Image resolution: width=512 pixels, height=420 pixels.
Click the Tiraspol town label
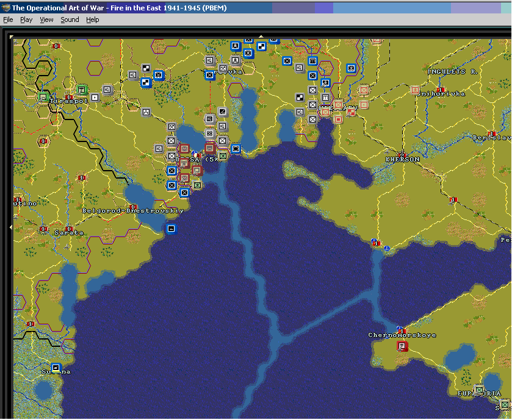[69, 101]
